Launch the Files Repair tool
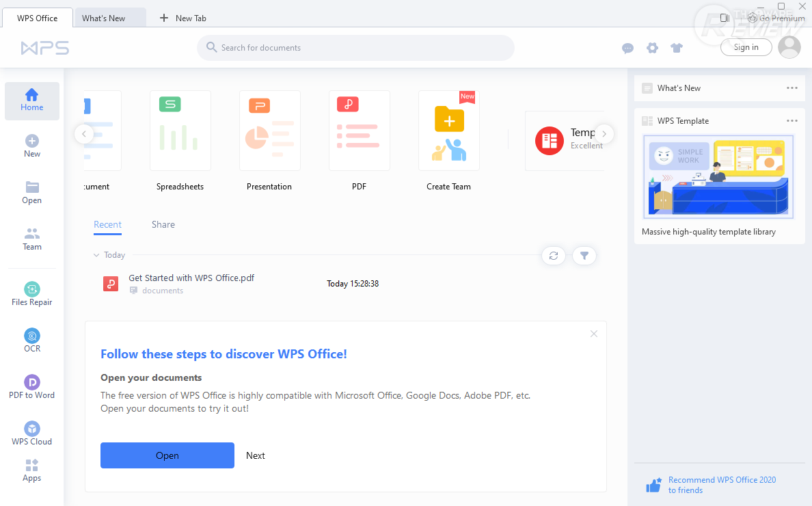This screenshot has width=812, height=506. (31, 294)
